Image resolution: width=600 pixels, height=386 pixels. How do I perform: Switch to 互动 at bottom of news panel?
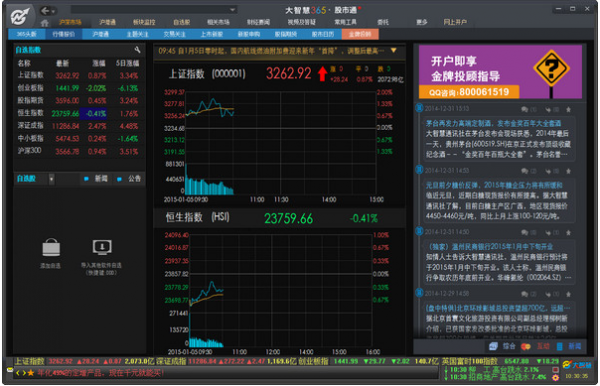[x=535, y=347]
